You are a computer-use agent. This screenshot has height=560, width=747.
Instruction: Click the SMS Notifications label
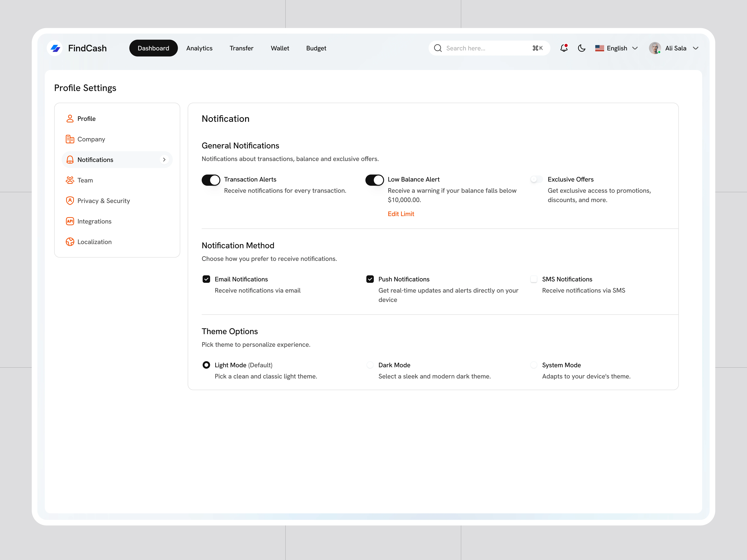tap(567, 279)
